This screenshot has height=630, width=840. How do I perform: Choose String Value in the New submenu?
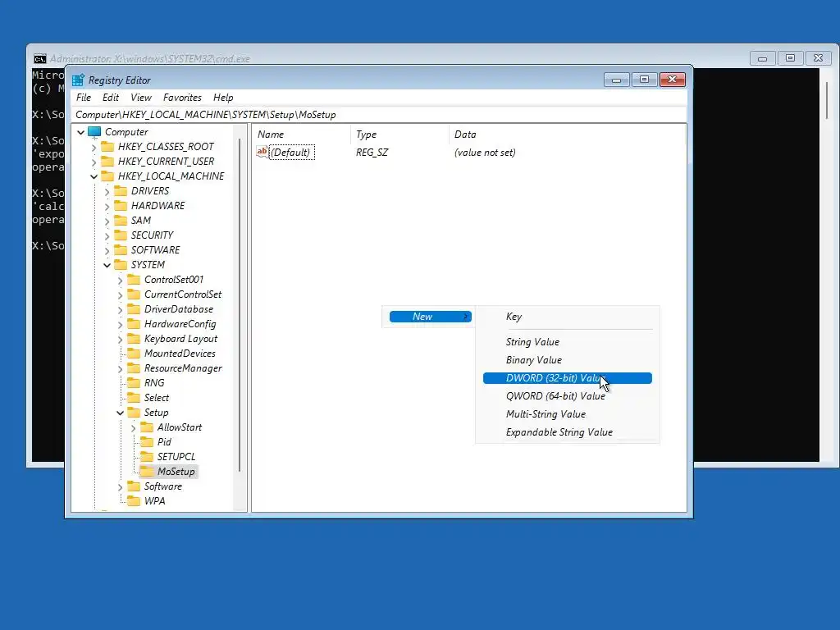pyautogui.click(x=568, y=342)
